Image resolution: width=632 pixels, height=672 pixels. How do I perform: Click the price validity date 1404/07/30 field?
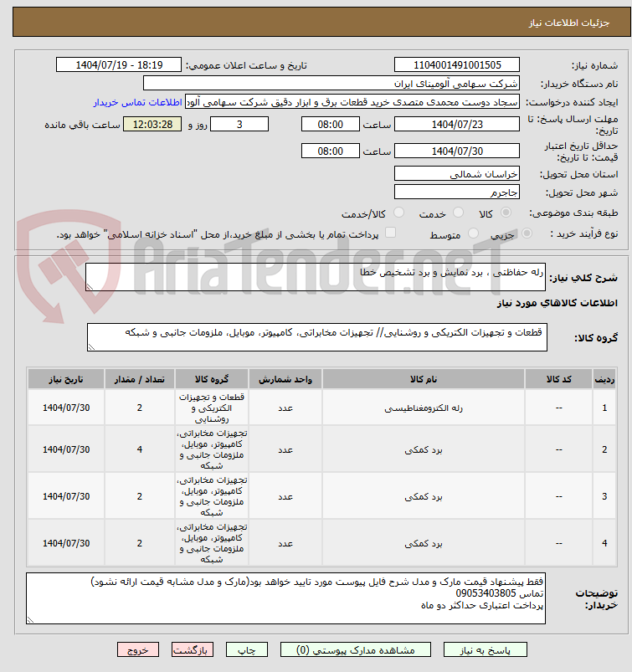457,151
